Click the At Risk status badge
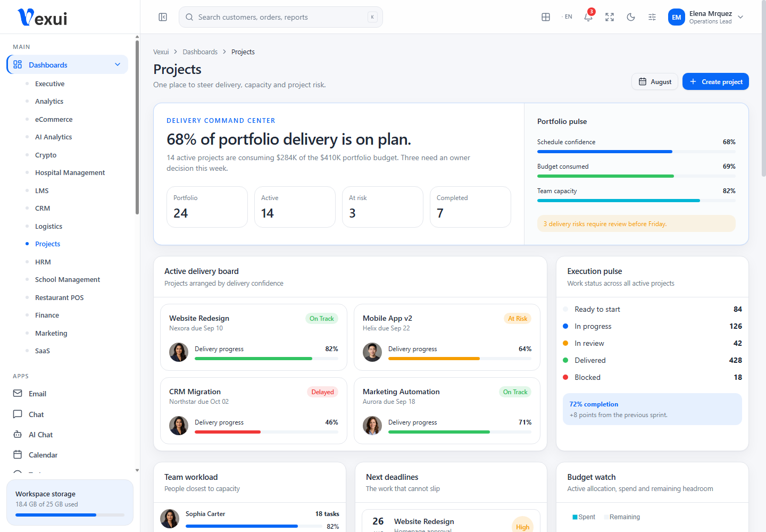Viewport: 766px width, 532px height. [x=518, y=319]
